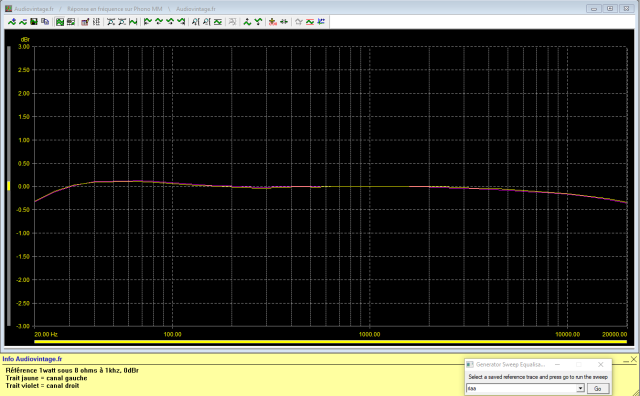The width and height of the screenshot is (640, 396).
Task: Click the horizontal double-arrow toolbar icon
Action: pyautogui.click(x=284, y=22)
